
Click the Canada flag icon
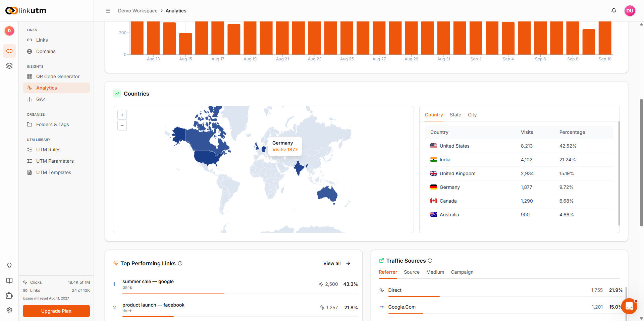434,201
